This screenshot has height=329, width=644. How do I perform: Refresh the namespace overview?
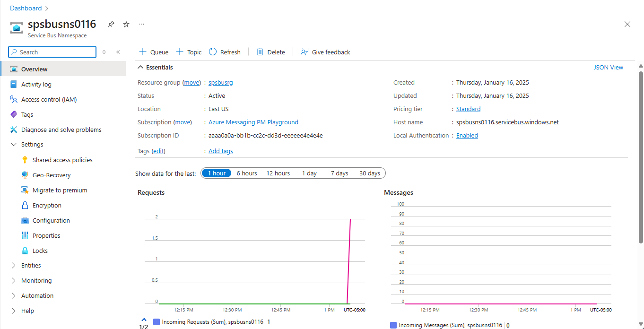(x=225, y=52)
